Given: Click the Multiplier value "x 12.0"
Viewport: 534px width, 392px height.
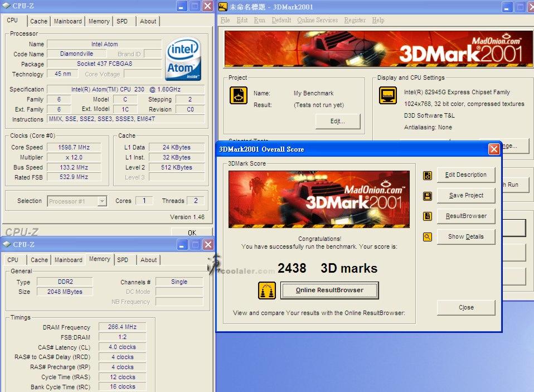Looking at the screenshot, I should (x=74, y=157).
